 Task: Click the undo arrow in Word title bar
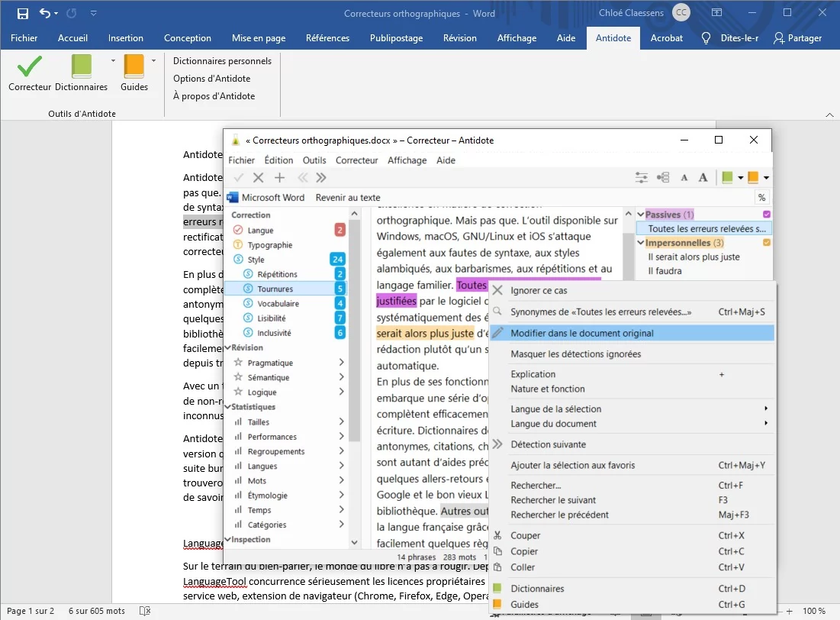coord(45,14)
